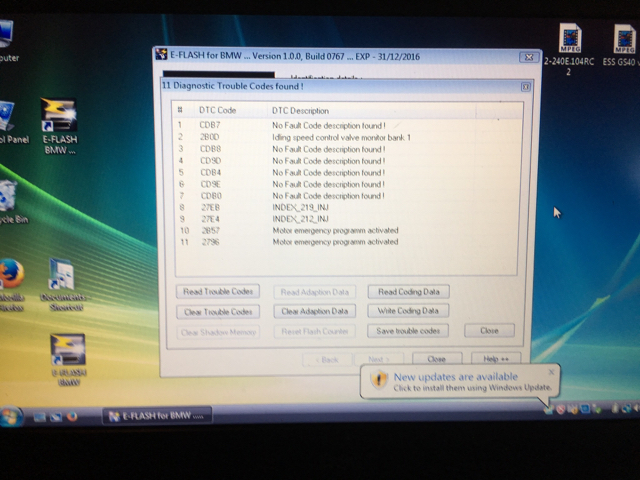Select the row with DTC code 27EB
Screen dimensions: 640x480
(x=347, y=207)
